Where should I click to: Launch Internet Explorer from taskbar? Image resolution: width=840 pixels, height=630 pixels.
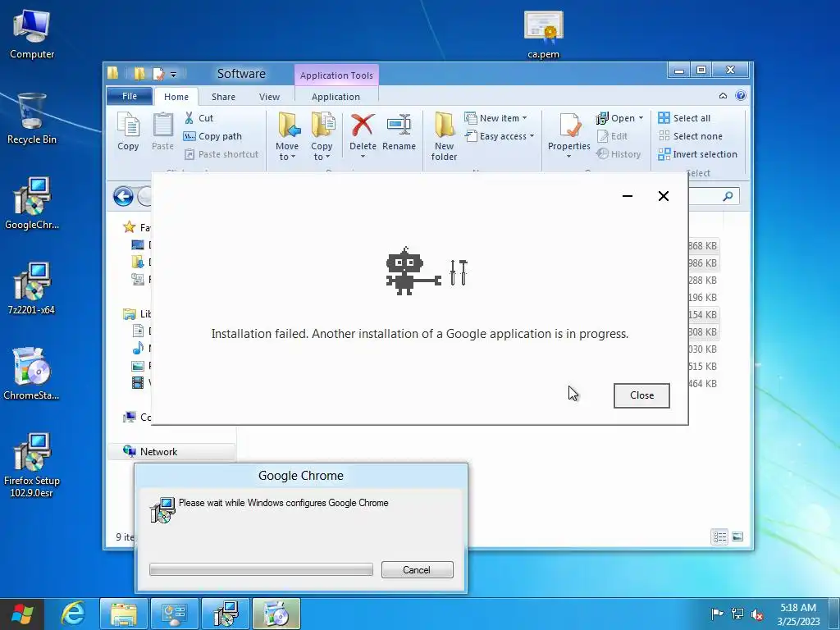pyautogui.click(x=72, y=614)
